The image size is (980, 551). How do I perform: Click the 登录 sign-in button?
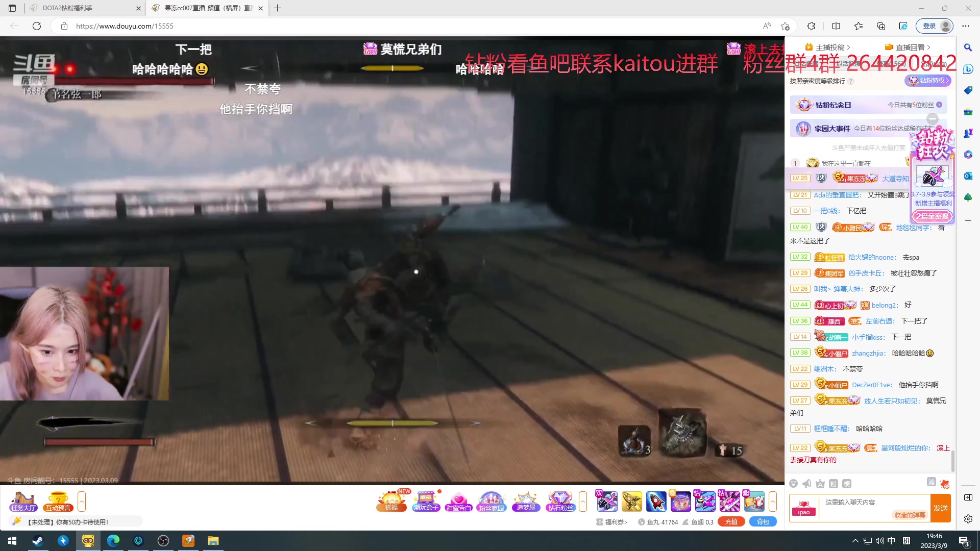(935, 26)
